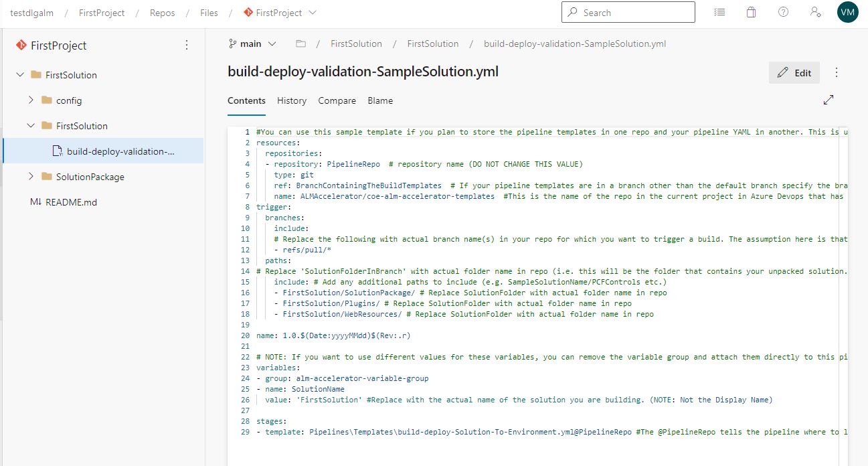The width and height of the screenshot is (868, 466).
Task: Open user settings via the person-gear icon
Action: 815,11
